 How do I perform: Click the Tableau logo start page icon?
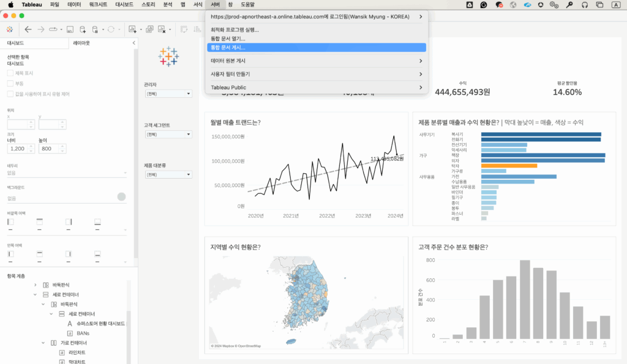[9, 29]
